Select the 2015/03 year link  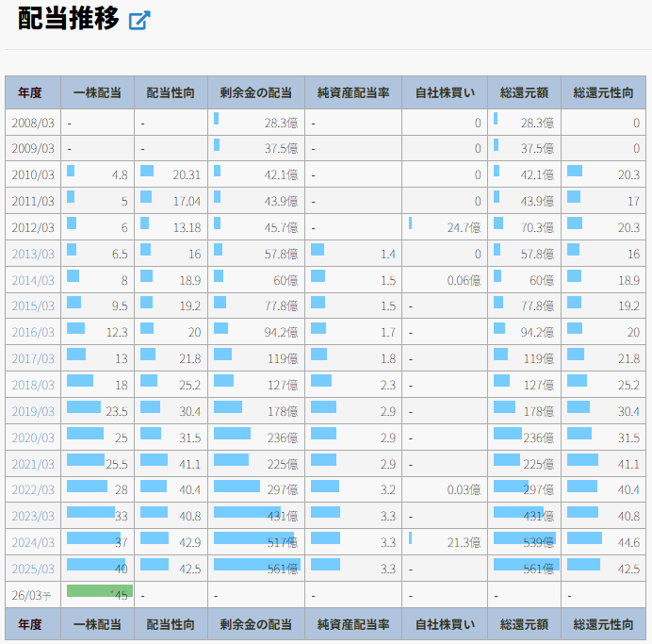[x=33, y=306]
